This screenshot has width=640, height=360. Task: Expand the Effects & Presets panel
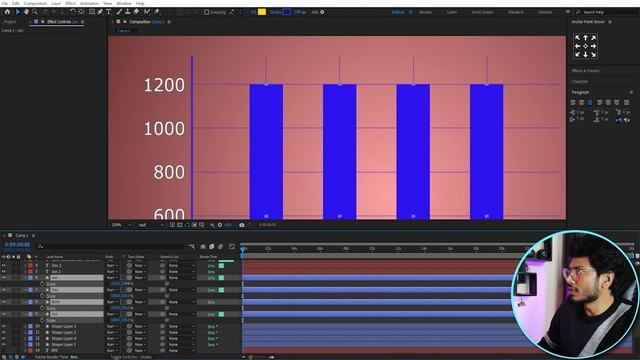tap(585, 71)
